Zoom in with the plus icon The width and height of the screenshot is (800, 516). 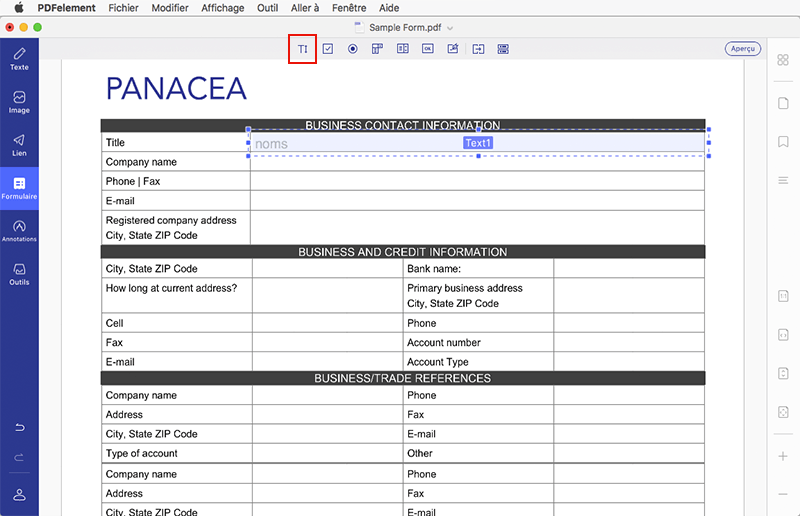click(783, 456)
